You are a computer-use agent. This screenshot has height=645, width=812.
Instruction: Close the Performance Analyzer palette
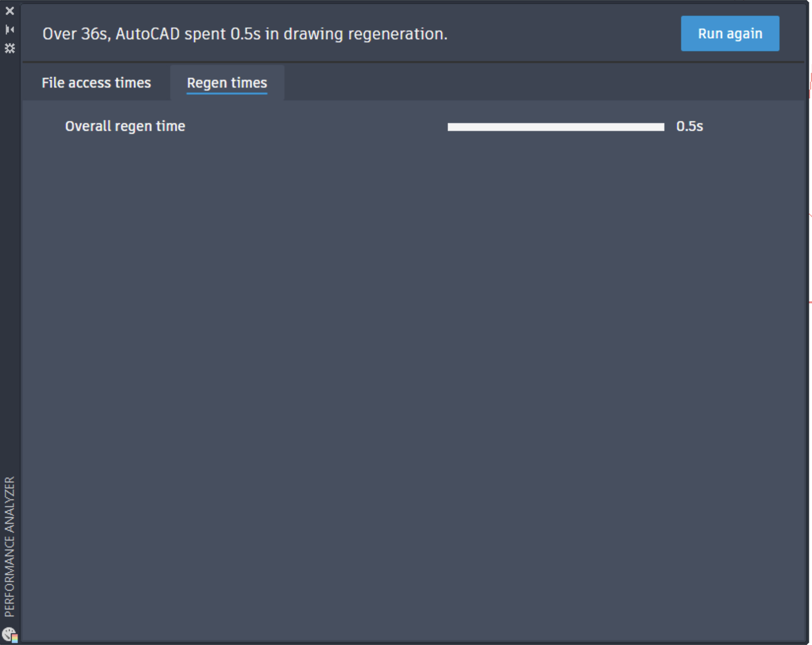click(x=10, y=11)
